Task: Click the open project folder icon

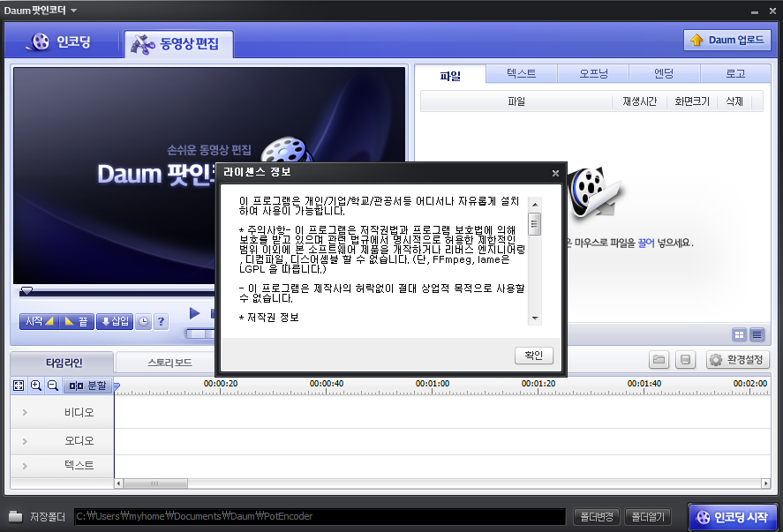Action: point(659,359)
